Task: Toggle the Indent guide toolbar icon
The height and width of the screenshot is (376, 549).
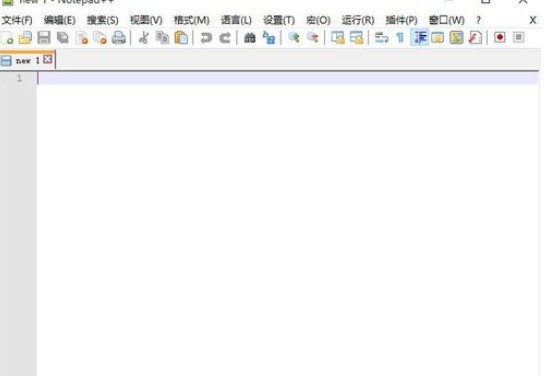Action: click(419, 38)
